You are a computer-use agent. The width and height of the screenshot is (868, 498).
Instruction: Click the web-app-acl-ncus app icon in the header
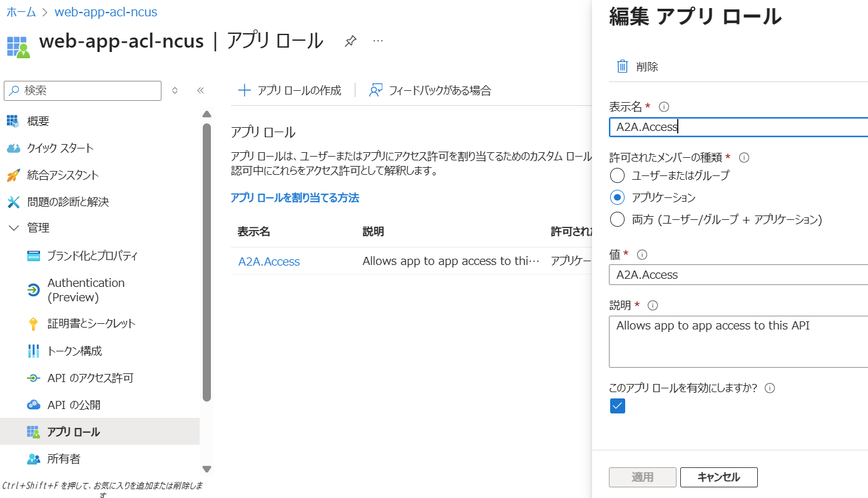coord(18,47)
